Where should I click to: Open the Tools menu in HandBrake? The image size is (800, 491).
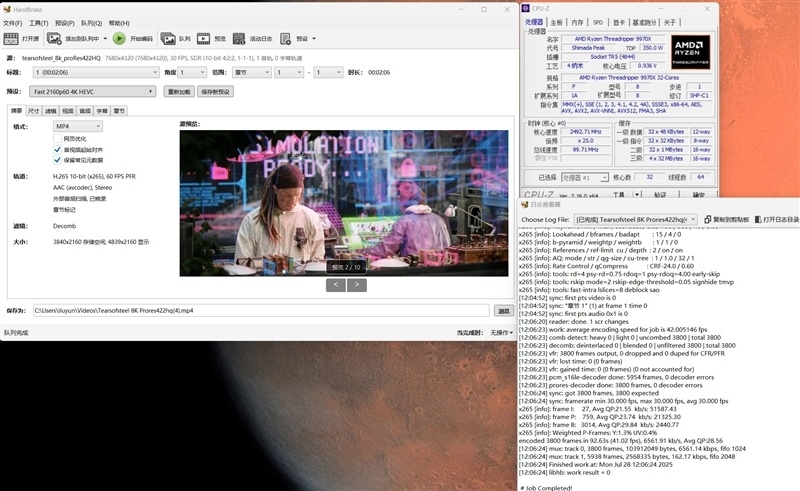point(37,22)
